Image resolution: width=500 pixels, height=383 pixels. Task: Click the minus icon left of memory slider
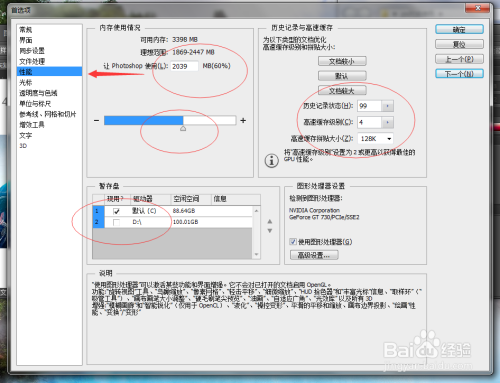96,120
